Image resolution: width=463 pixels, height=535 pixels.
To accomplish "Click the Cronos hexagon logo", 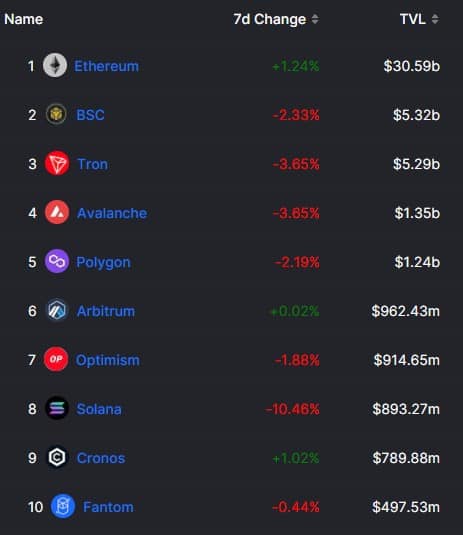I will click(57, 457).
